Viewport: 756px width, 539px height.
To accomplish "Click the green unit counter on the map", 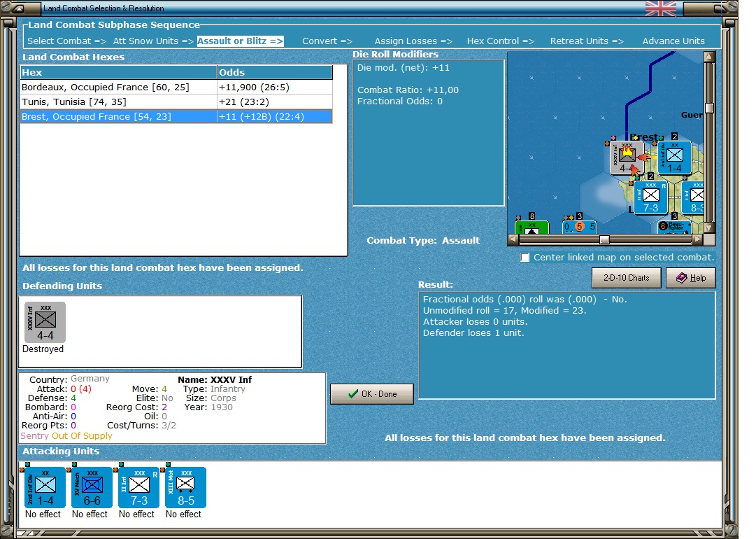I will (x=532, y=227).
